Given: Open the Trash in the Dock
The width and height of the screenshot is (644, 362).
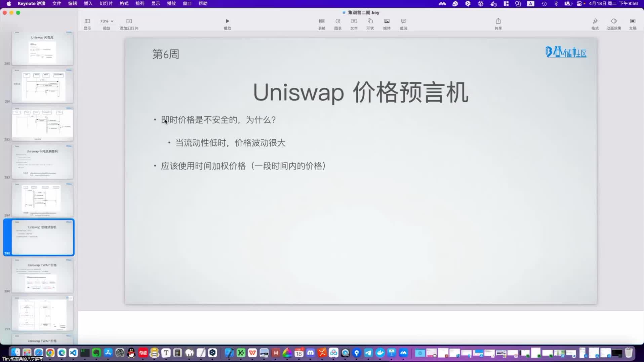Looking at the screenshot, I should point(629,353).
